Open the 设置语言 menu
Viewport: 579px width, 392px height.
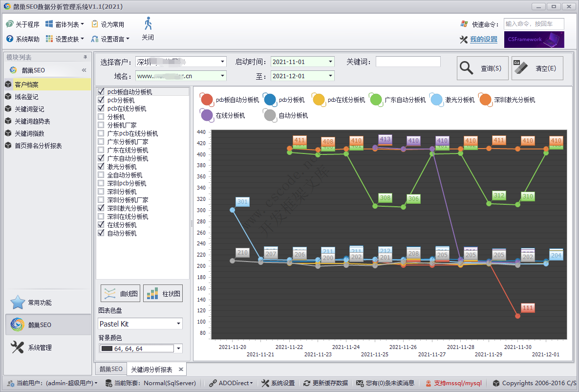110,39
